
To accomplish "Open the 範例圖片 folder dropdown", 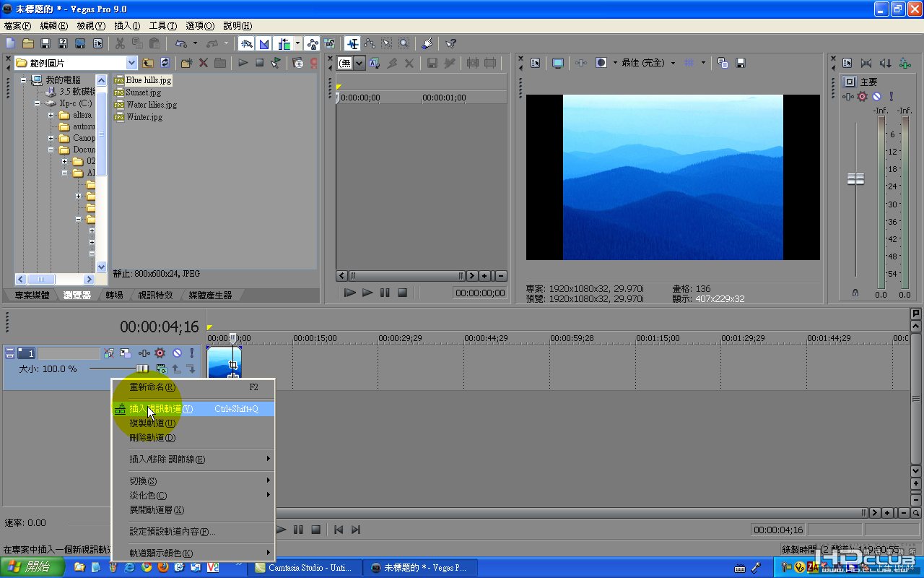I will coord(131,64).
